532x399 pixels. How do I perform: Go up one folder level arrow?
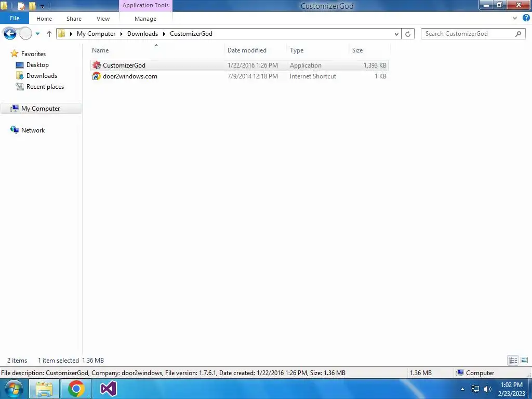coord(49,34)
